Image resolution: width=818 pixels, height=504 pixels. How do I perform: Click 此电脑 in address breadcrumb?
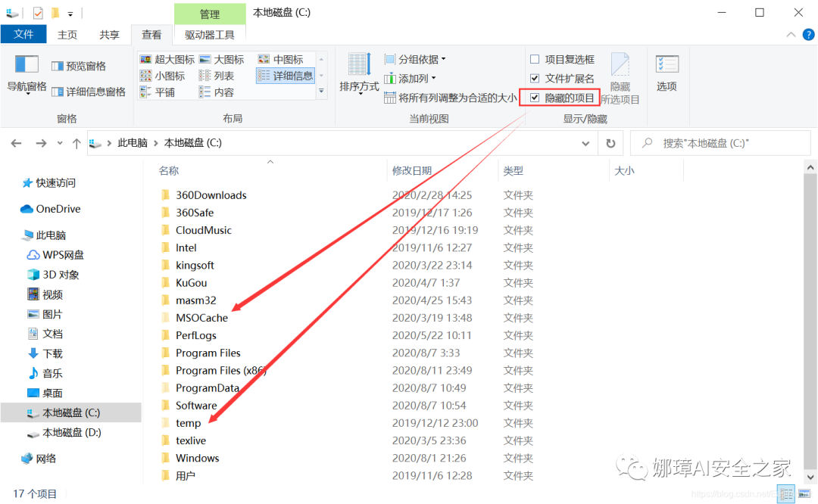pos(133,143)
